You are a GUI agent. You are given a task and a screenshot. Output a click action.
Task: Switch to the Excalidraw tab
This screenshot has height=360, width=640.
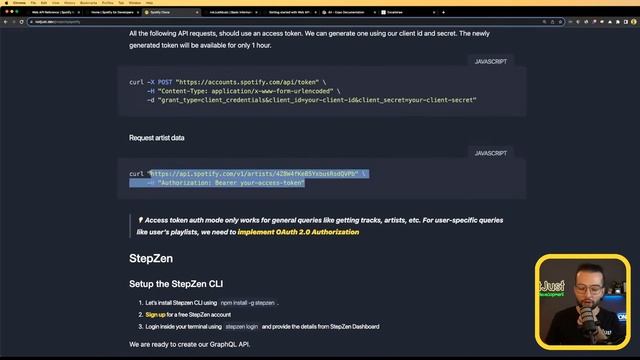pos(408,12)
